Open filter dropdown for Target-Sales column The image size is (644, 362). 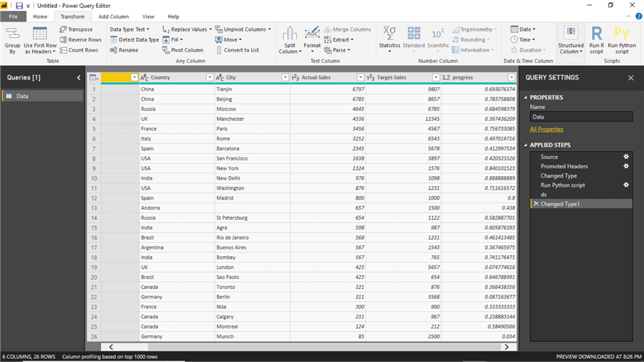click(436, 77)
